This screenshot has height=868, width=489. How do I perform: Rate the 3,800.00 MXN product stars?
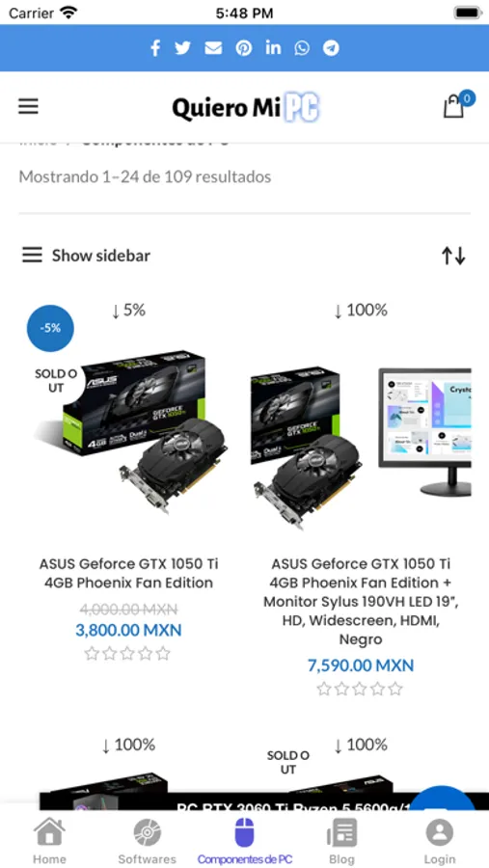coord(127,654)
